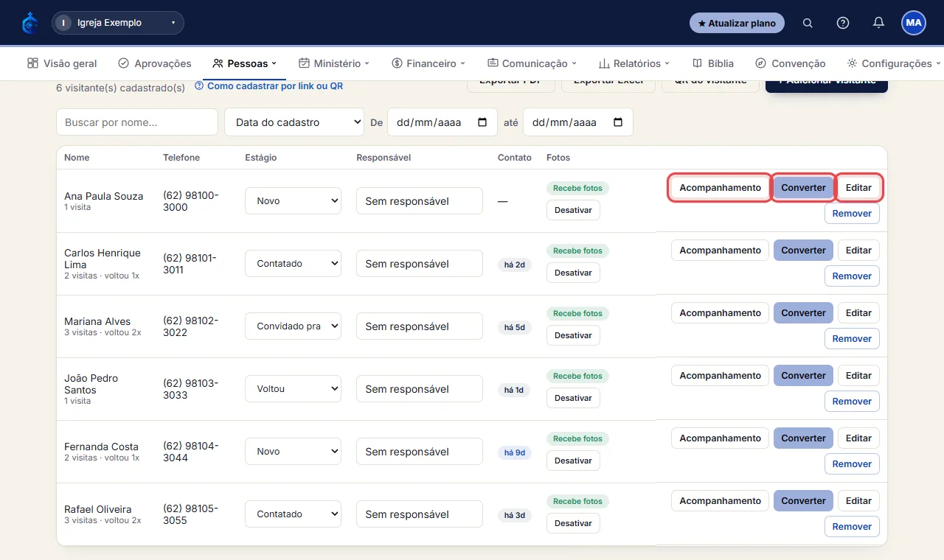The image size is (944, 560).
Task: Click Remover for João Pedro Santos
Action: point(852,402)
